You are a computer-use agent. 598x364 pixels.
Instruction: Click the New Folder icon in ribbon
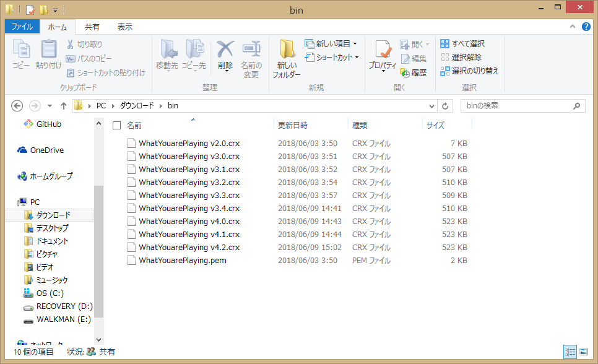[x=287, y=51]
